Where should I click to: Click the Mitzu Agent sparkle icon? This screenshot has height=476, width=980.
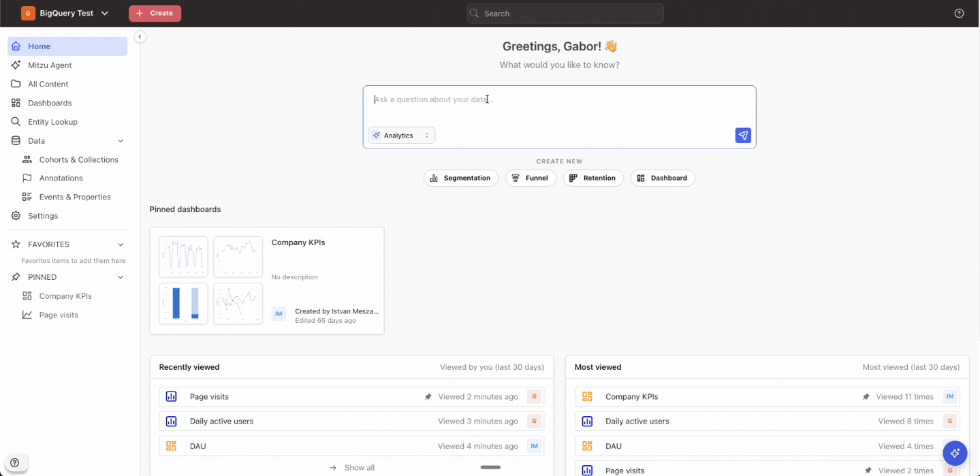[16, 65]
